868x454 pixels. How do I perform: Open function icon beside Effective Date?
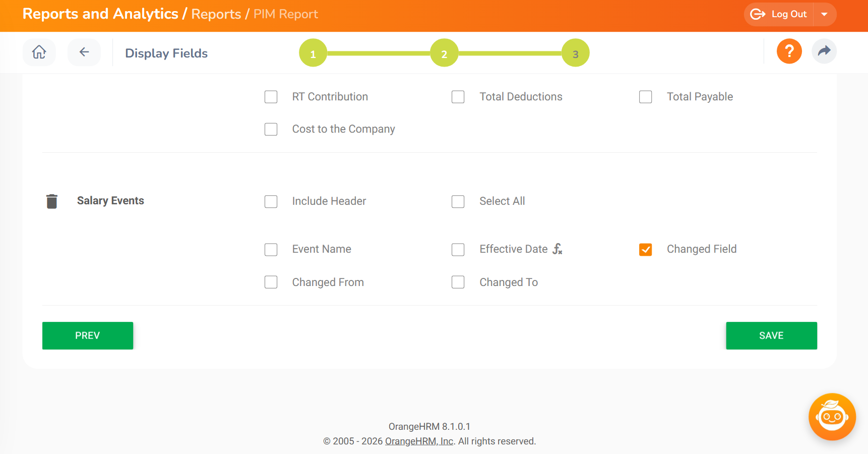[557, 249]
